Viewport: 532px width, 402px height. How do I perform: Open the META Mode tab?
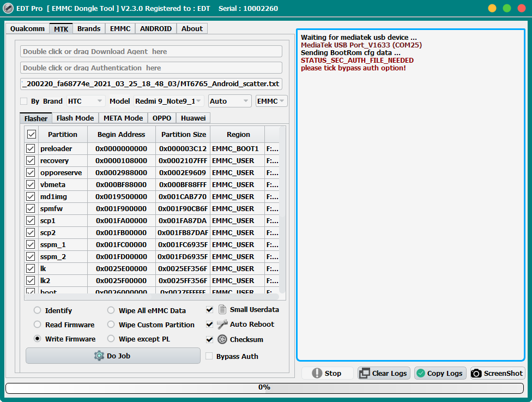tap(123, 118)
